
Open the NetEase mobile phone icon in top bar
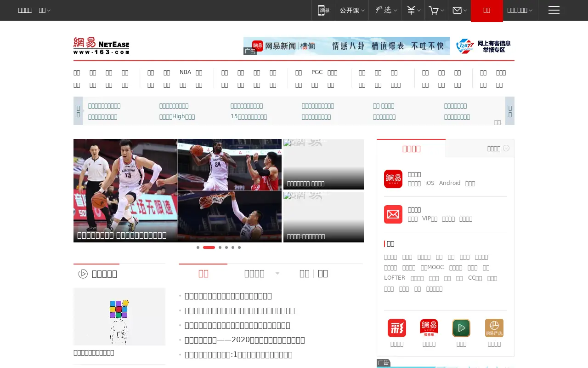324,10
